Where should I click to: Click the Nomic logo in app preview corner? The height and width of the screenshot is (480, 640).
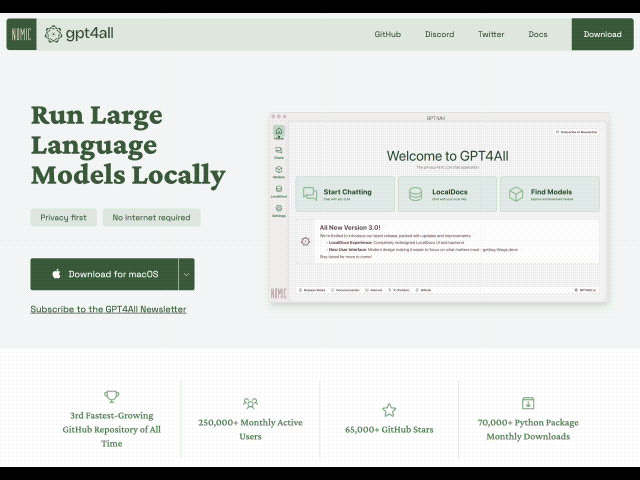pos(279,293)
